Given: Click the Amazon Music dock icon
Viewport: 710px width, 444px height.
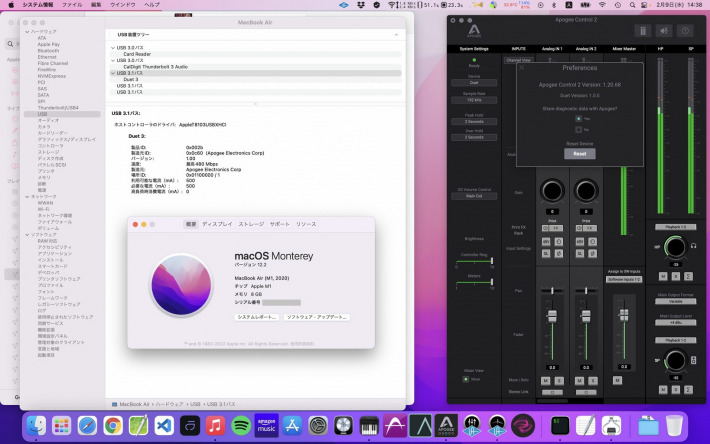Looking at the screenshot, I should (x=266, y=425).
